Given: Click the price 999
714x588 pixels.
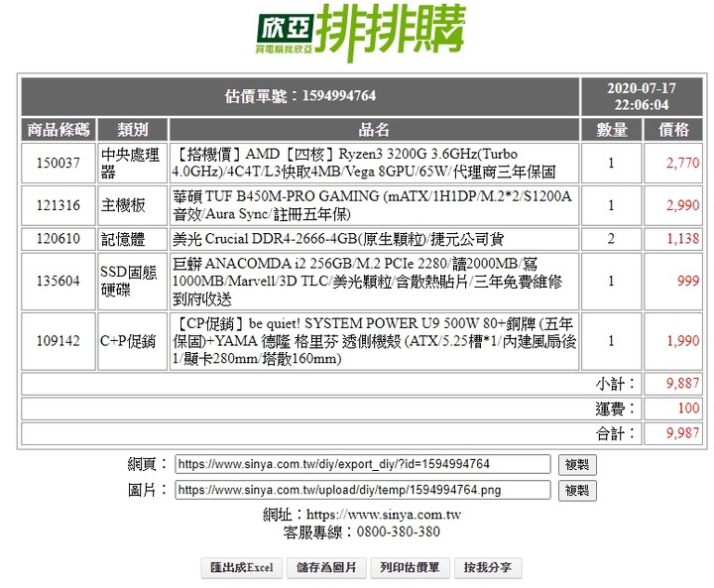Looking at the screenshot, I should pos(688,281).
